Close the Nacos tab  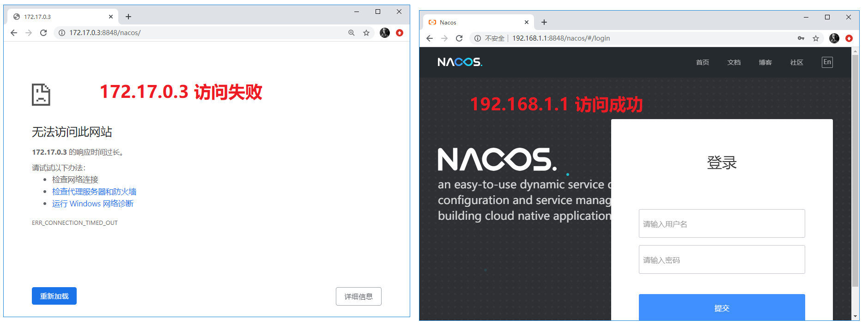(x=527, y=22)
